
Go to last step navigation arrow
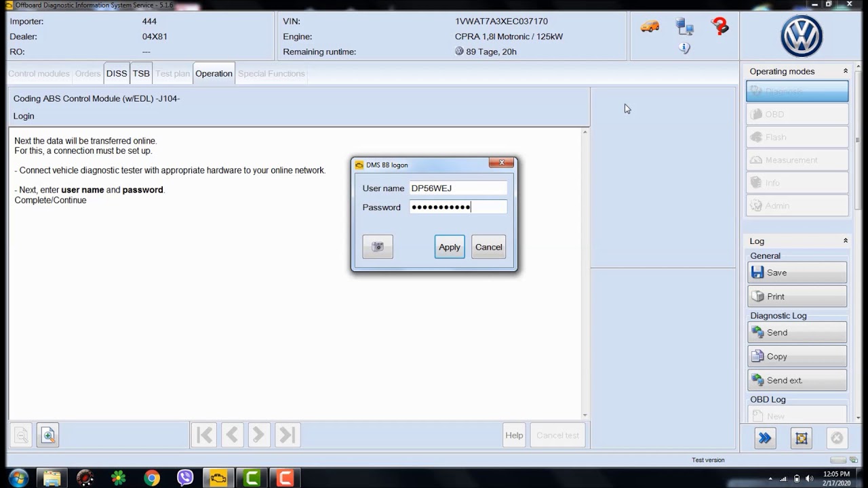coord(287,435)
